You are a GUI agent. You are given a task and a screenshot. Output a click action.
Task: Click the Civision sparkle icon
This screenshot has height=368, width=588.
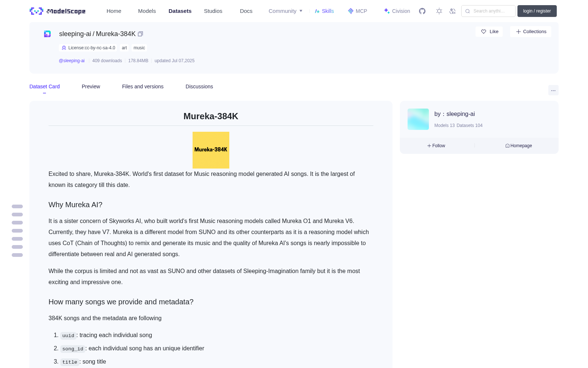387,11
